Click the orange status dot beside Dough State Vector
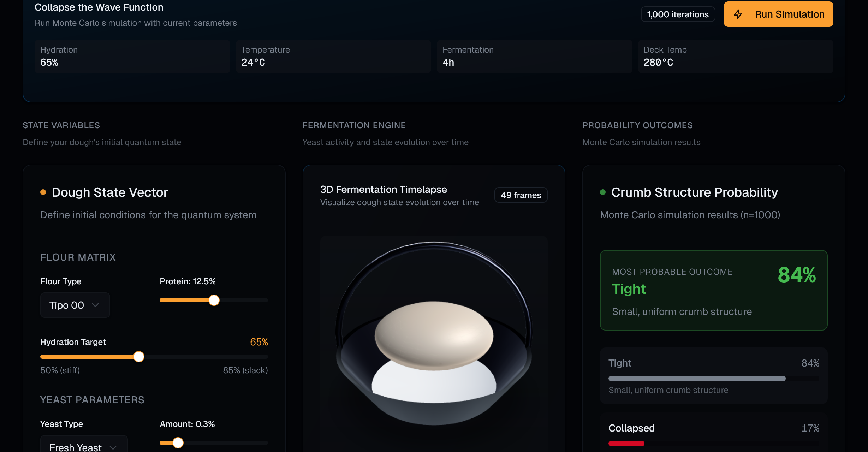 (x=43, y=192)
